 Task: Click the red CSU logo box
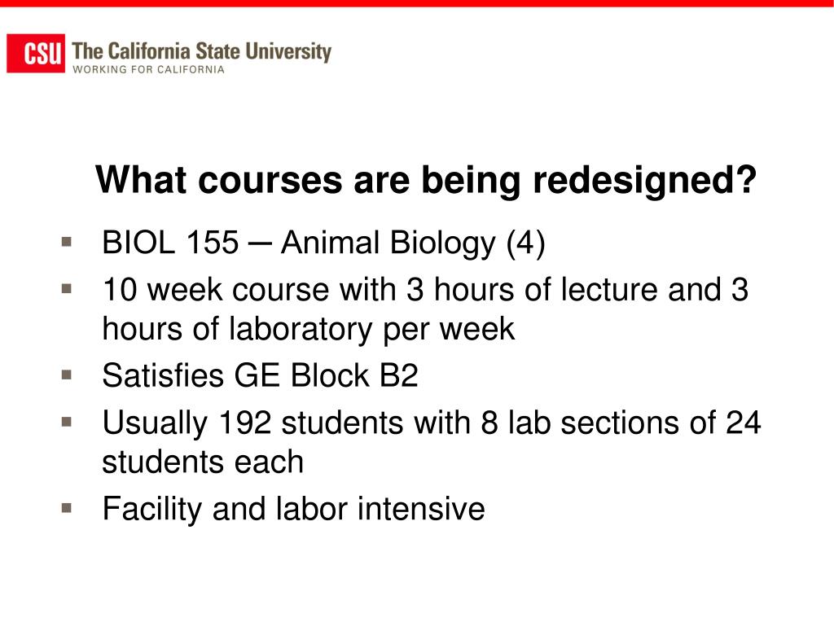coord(36,53)
